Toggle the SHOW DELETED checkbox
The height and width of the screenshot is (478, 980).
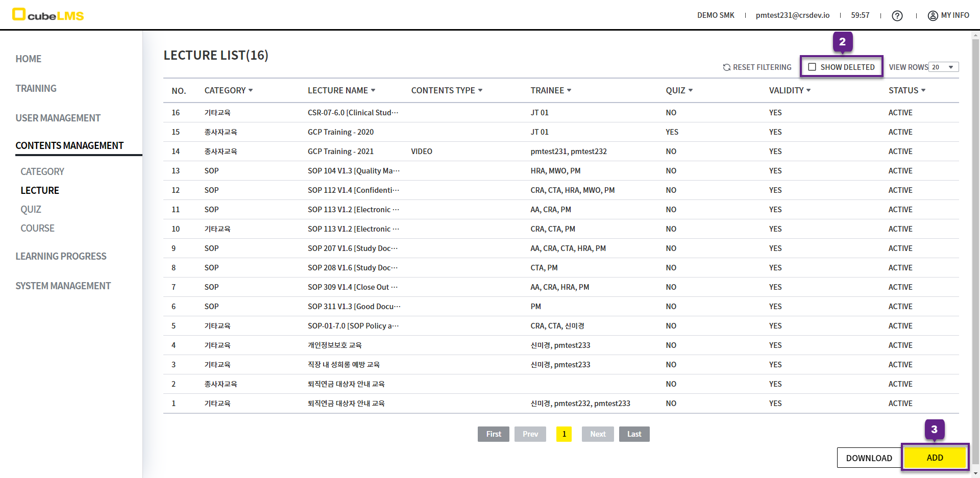pos(812,67)
